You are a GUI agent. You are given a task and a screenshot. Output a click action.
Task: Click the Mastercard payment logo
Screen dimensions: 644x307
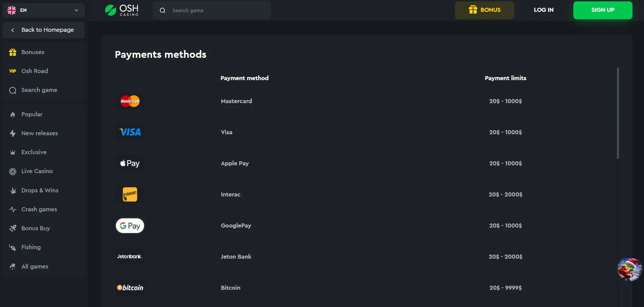coord(130,101)
